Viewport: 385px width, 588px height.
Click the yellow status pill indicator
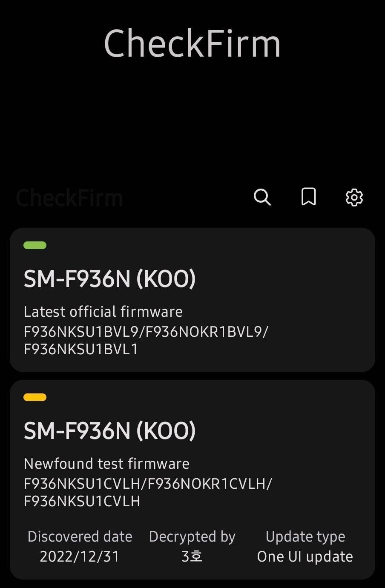[35, 397]
